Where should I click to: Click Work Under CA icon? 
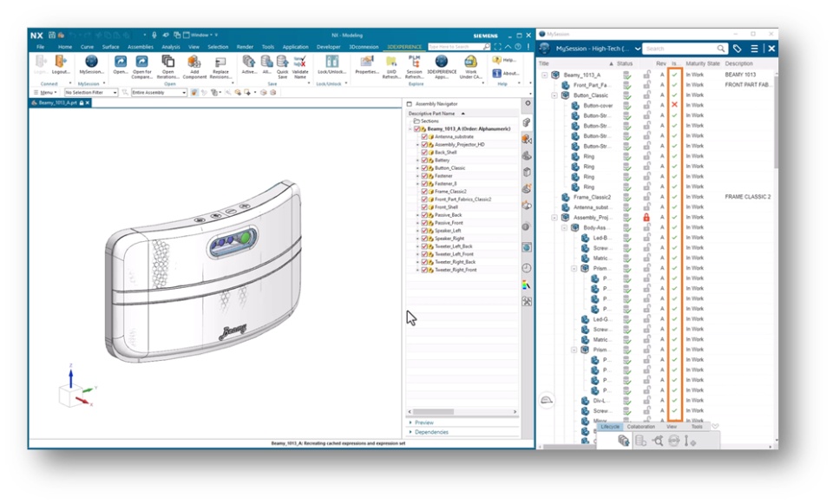coord(470,62)
